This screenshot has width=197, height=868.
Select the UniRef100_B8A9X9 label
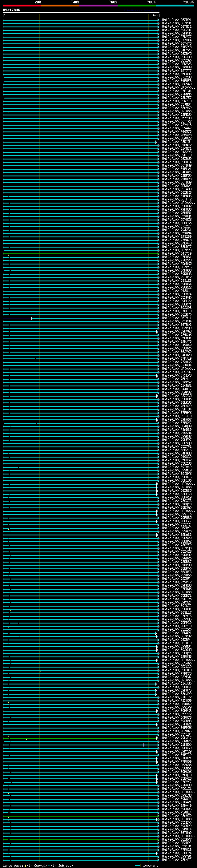176,108
